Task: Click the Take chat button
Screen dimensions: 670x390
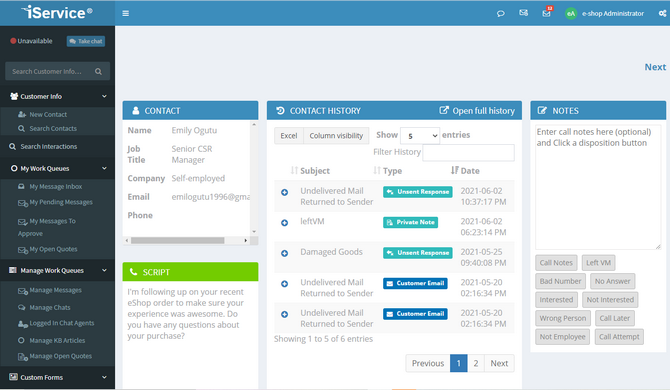Action: click(x=86, y=41)
